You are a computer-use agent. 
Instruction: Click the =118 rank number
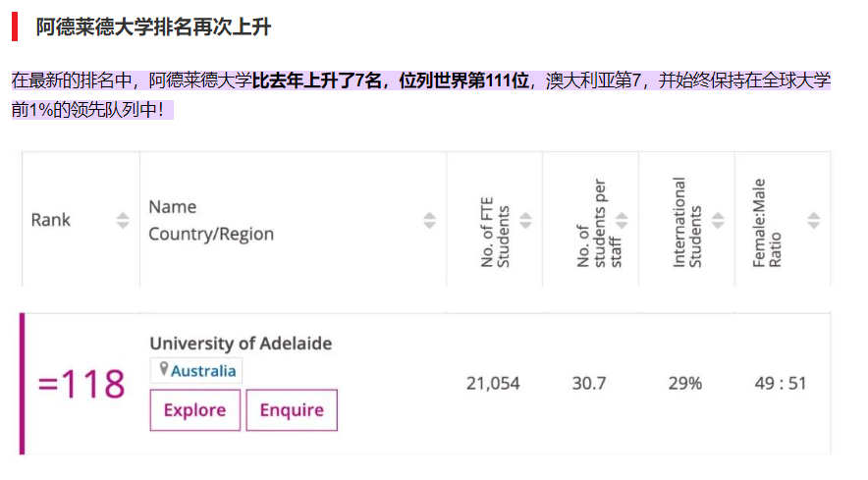coord(81,384)
